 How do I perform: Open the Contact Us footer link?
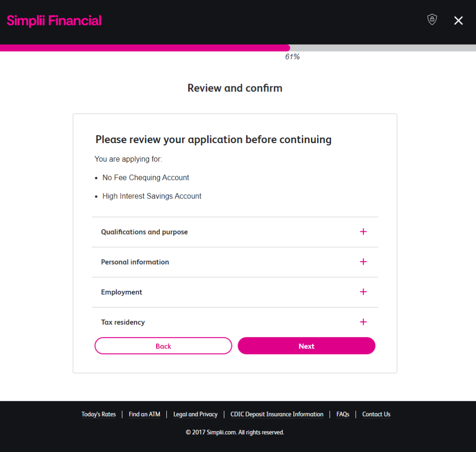(377, 414)
